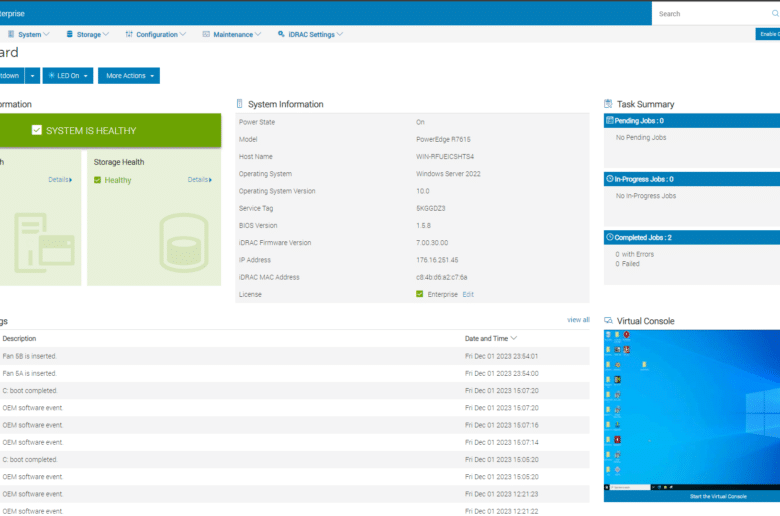Click the No Pending Jobs text

point(641,137)
